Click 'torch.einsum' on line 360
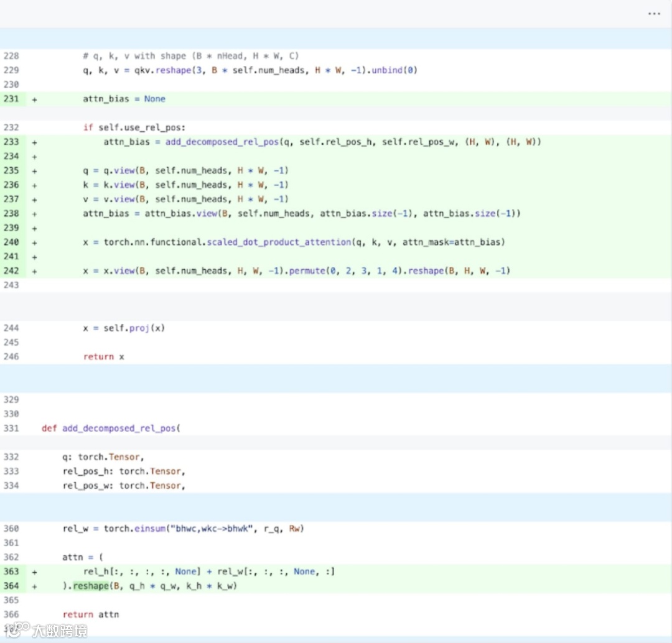Image resolution: width=672 pixels, height=643 pixels. 134,529
